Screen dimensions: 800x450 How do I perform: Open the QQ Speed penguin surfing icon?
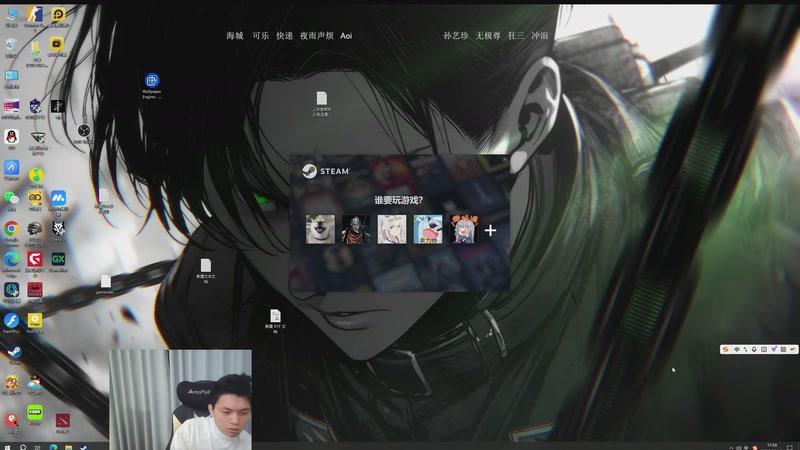35,384
